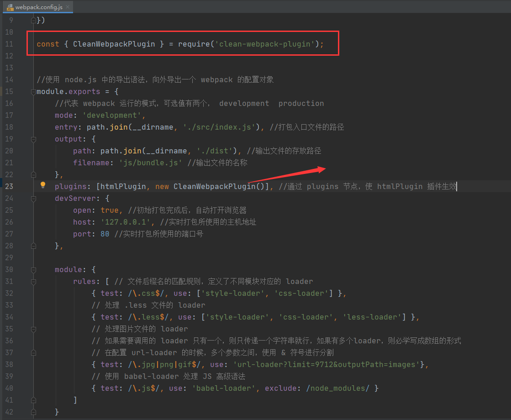The height and width of the screenshot is (420, 511).
Task: Click the /\.css$/ regex on line 32
Action: (146, 293)
